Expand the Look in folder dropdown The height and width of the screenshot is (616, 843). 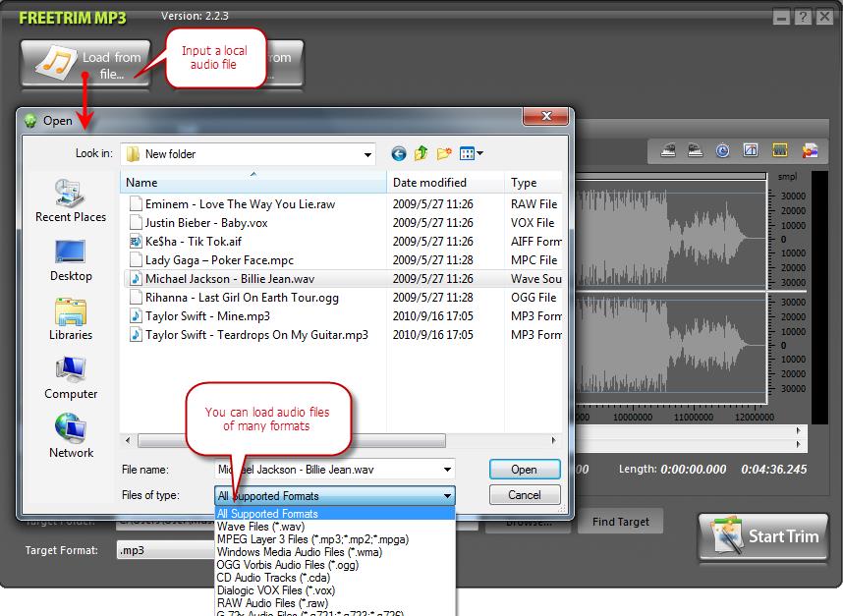(x=368, y=154)
